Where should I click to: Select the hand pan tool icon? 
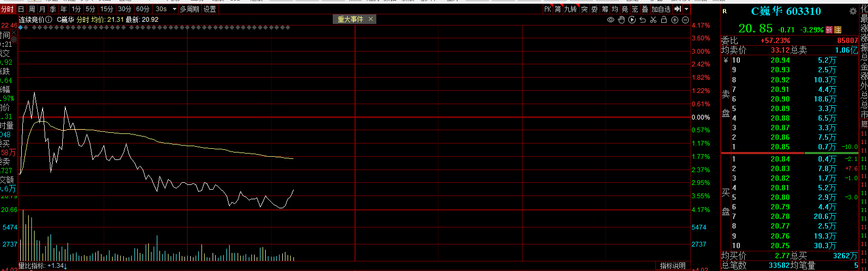[621, 20]
